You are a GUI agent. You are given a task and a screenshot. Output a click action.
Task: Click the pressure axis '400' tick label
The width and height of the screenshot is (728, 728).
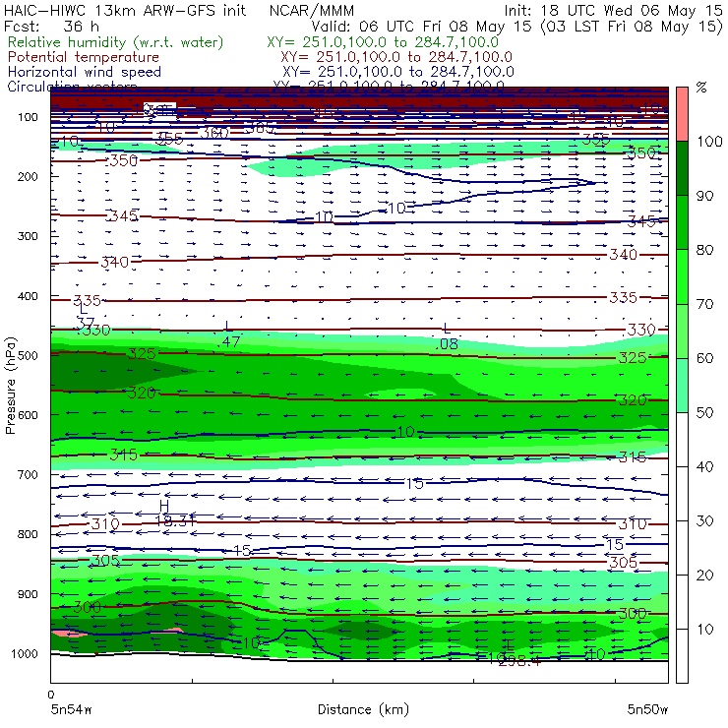tap(28, 296)
